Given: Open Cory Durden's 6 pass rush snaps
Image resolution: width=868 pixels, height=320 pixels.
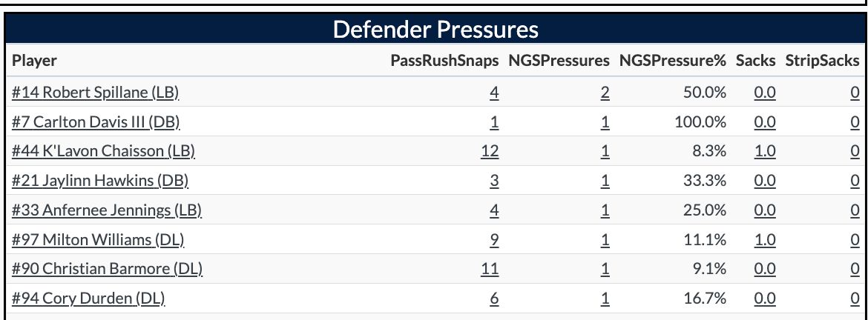Looking at the screenshot, I should tap(494, 299).
